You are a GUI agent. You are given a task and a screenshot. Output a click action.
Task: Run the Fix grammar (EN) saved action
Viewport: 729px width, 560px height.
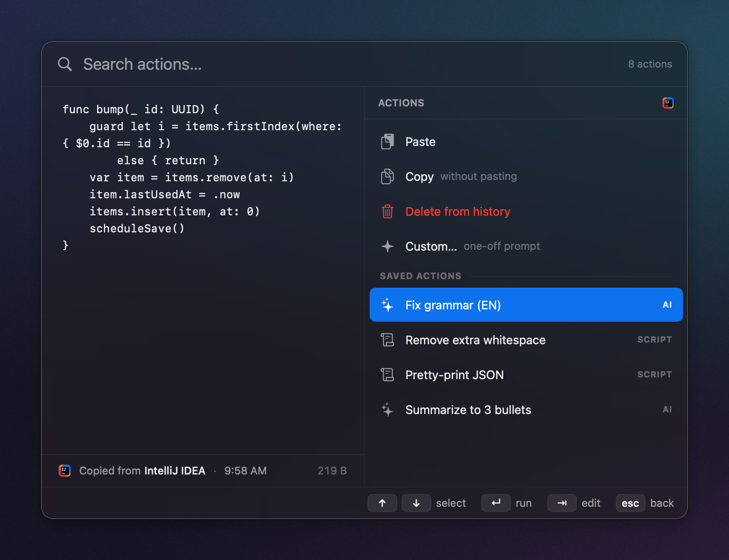pyautogui.click(x=526, y=305)
